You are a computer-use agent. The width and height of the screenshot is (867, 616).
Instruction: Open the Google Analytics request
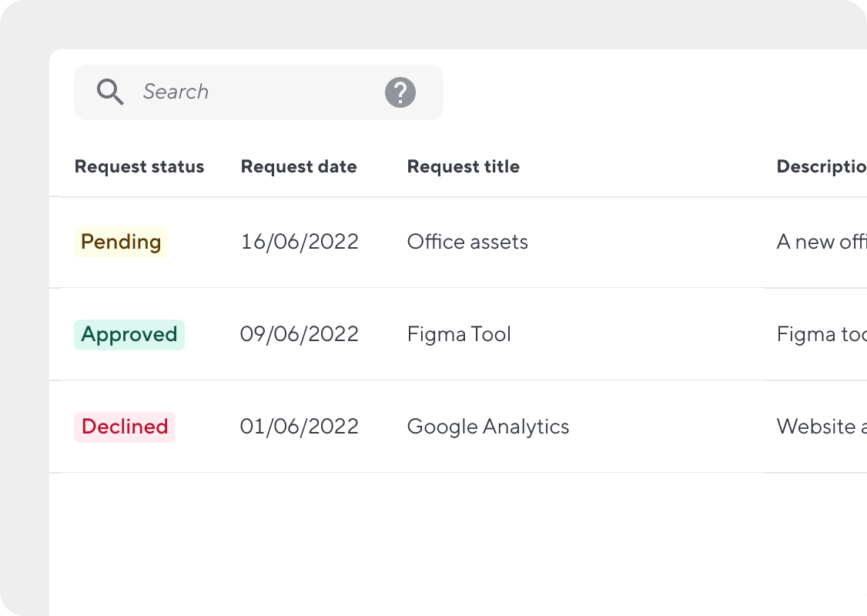coord(488,427)
